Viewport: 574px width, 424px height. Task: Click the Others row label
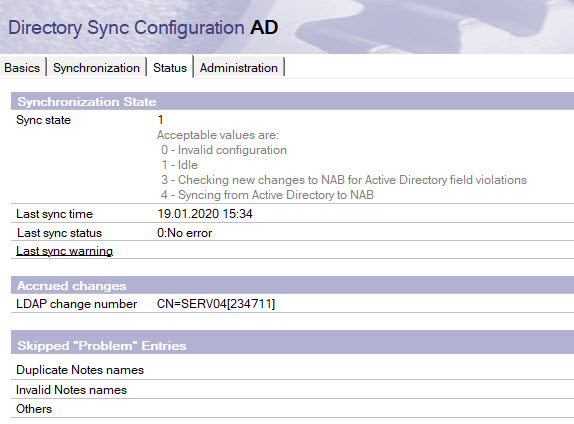coord(34,409)
